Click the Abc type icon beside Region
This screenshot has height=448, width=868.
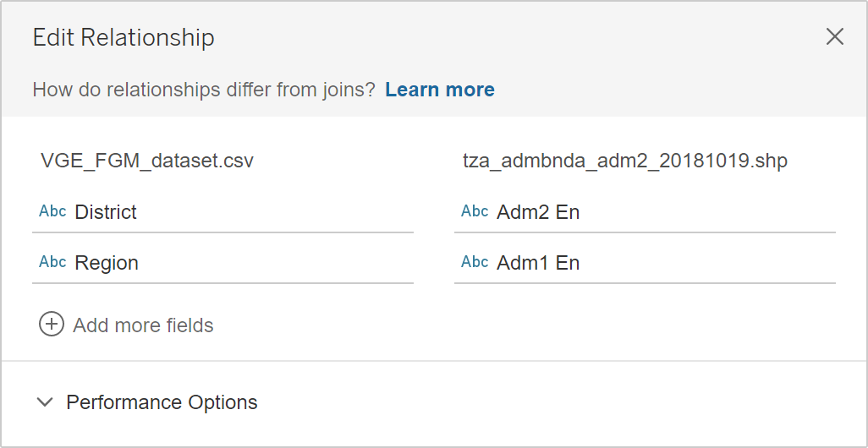tap(52, 262)
